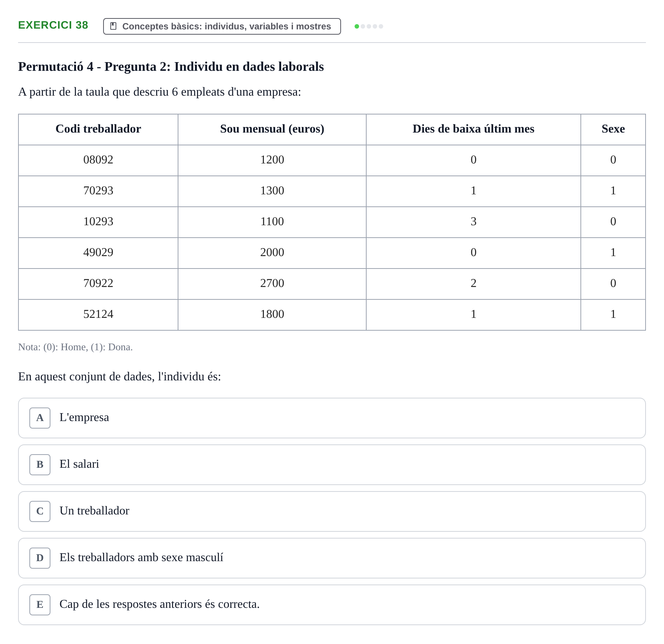Choose answer Els treballadors amb sexe masculí
664x644 pixels.
(332, 558)
